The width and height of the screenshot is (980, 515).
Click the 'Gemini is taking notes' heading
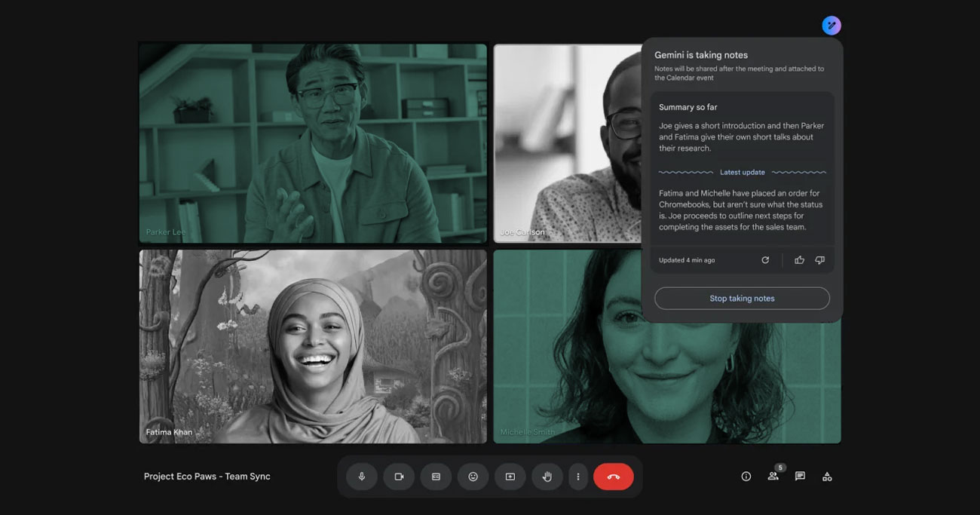pyautogui.click(x=701, y=55)
